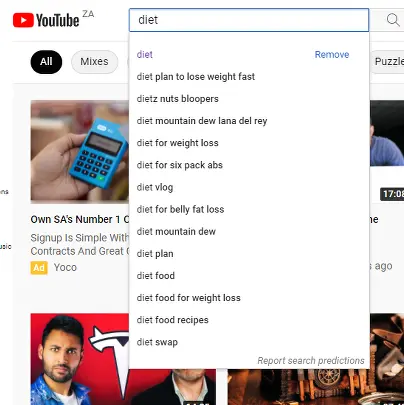Open the "Report search predictions" link
This screenshot has height=405, width=404.
click(311, 361)
